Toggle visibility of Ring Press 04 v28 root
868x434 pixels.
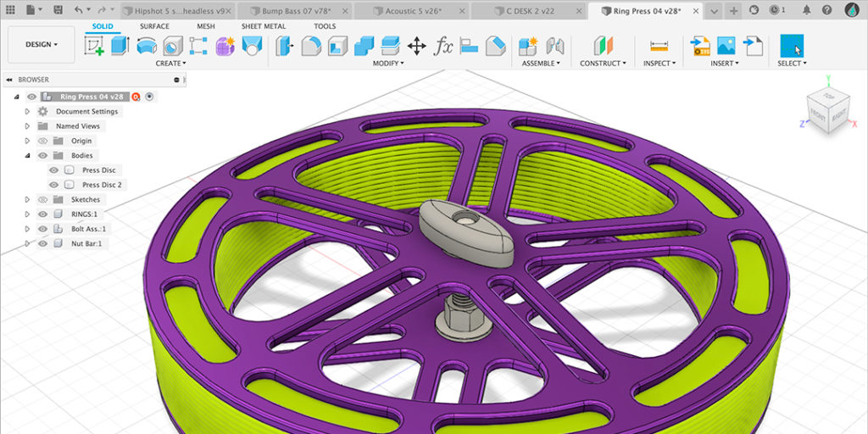point(31,97)
